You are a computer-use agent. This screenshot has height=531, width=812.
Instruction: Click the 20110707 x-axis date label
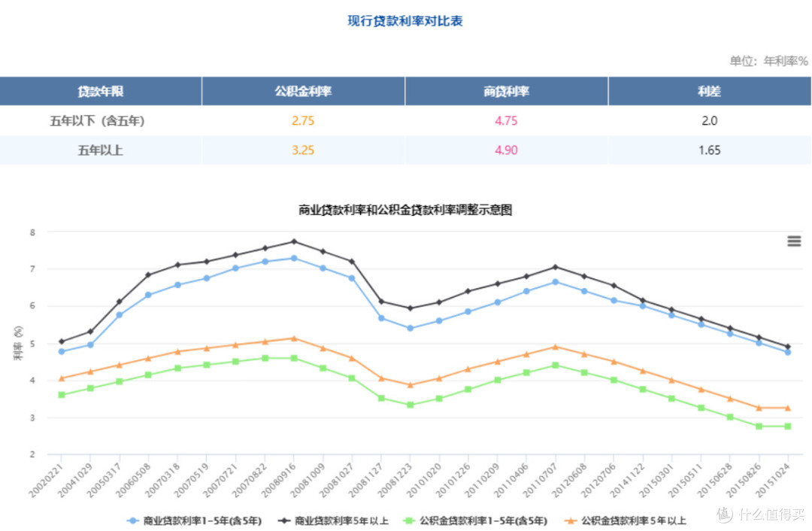point(540,481)
